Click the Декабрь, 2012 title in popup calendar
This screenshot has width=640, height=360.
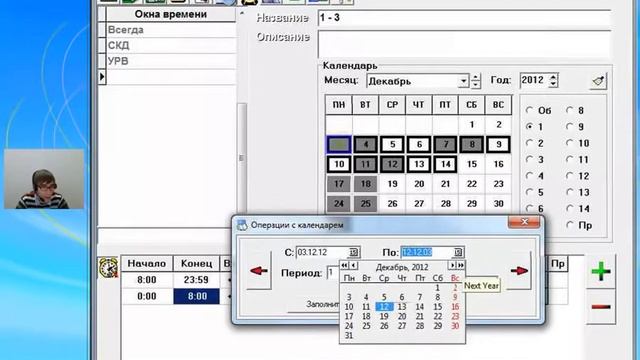(x=402, y=267)
